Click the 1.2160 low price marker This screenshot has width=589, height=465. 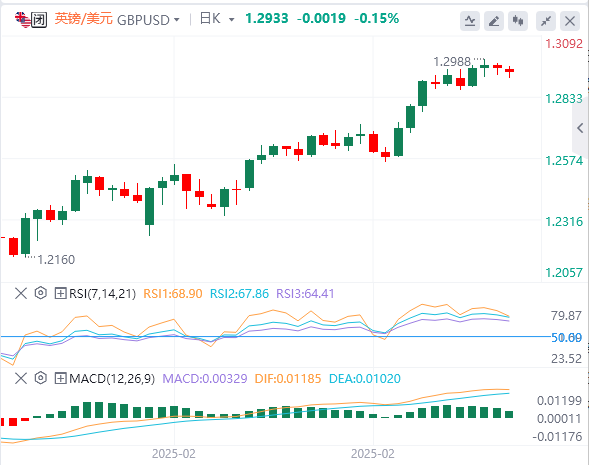(x=56, y=260)
